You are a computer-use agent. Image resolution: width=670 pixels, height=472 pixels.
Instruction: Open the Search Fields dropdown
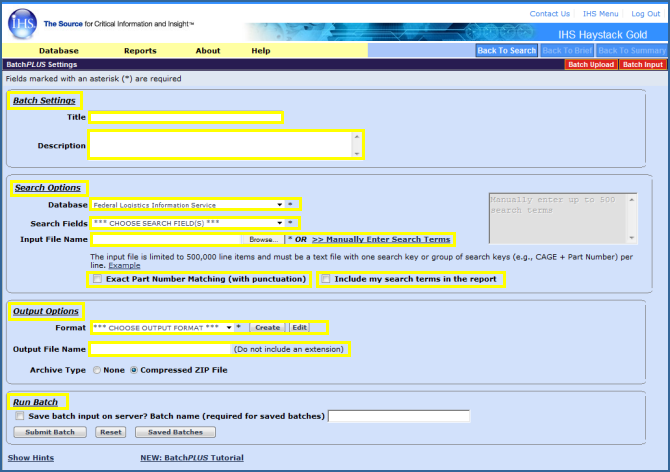tap(188, 223)
